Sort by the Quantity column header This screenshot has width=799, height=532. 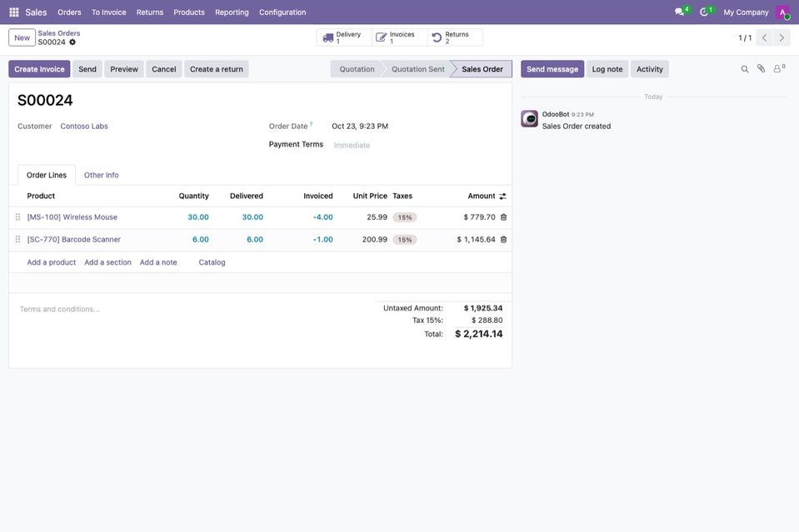point(193,196)
